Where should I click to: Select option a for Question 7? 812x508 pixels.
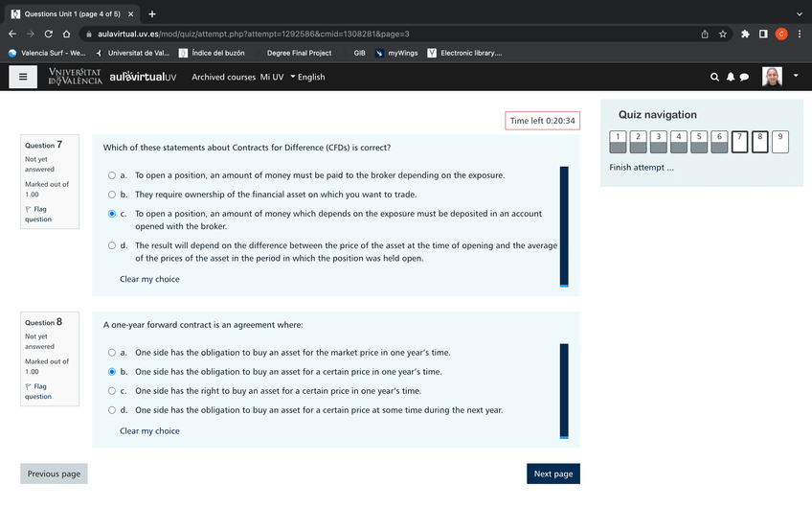[112, 175]
